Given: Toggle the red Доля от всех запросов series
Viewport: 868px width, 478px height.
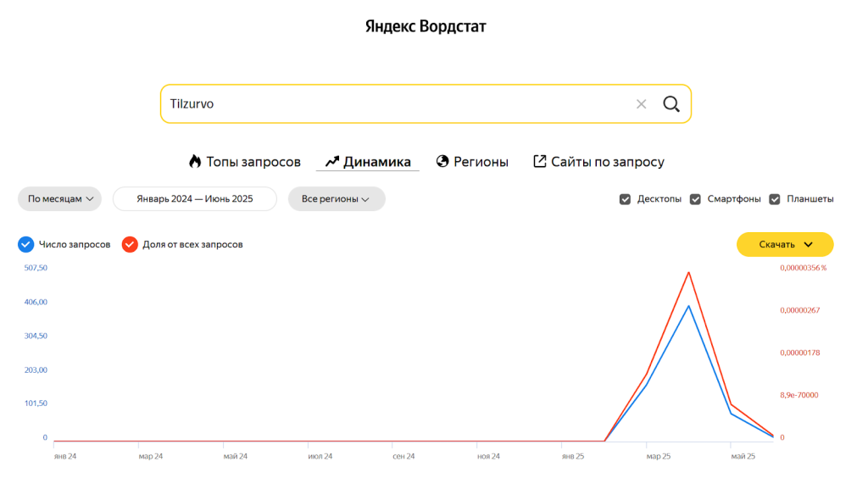Looking at the screenshot, I should click(130, 244).
